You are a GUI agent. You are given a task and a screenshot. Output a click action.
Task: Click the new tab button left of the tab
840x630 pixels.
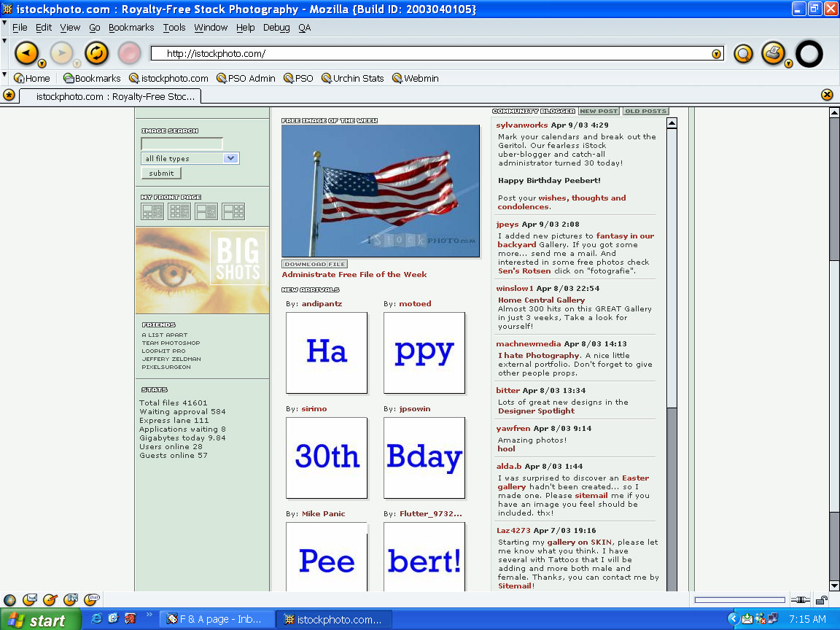pyautogui.click(x=9, y=96)
